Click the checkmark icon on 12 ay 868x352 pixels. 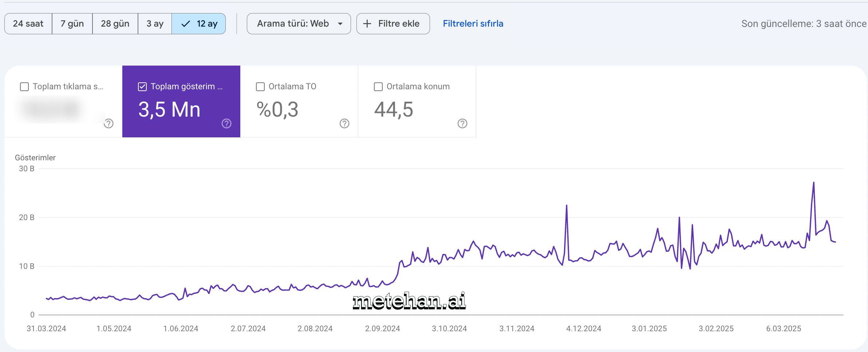click(x=186, y=24)
